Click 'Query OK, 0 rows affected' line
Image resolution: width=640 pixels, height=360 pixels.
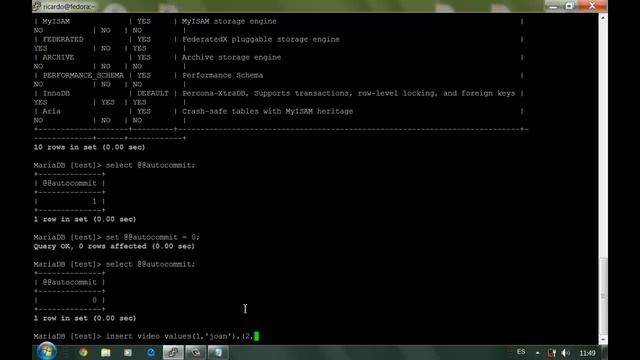coord(114,247)
